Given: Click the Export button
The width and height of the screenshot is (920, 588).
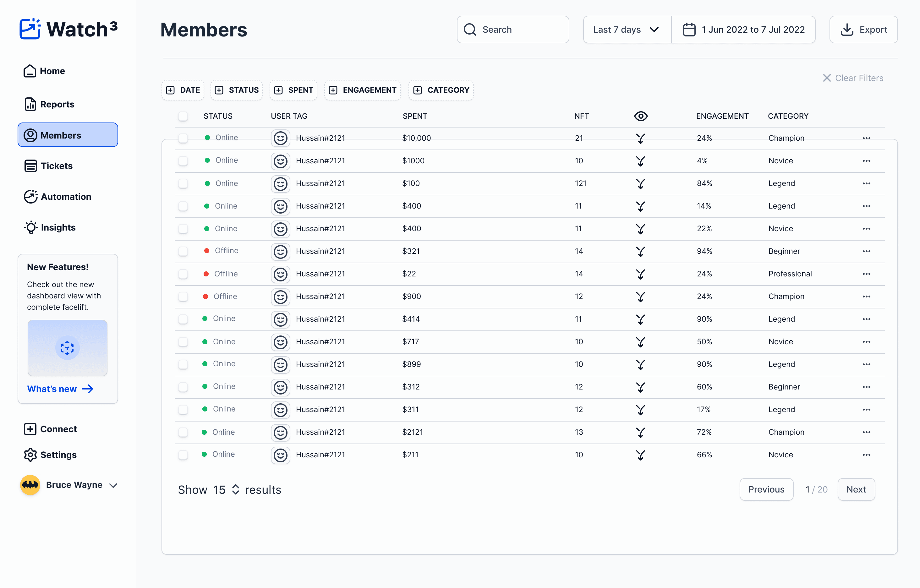Looking at the screenshot, I should 863,30.
